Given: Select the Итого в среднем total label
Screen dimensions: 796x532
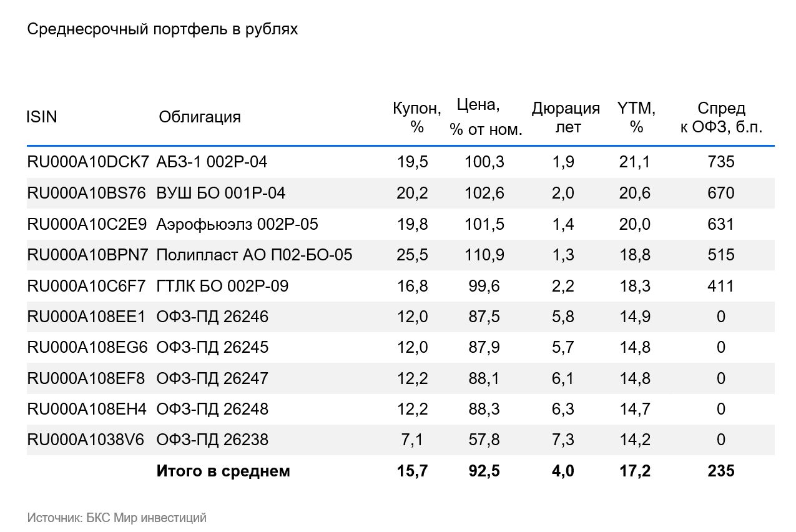Looking at the screenshot, I should pos(223,471).
